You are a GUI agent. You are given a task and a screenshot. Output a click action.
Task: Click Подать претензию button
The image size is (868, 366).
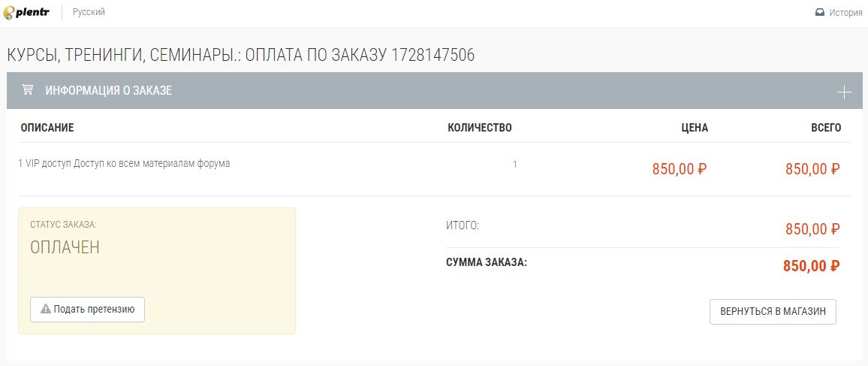pyautogui.click(x=87, y=310)
